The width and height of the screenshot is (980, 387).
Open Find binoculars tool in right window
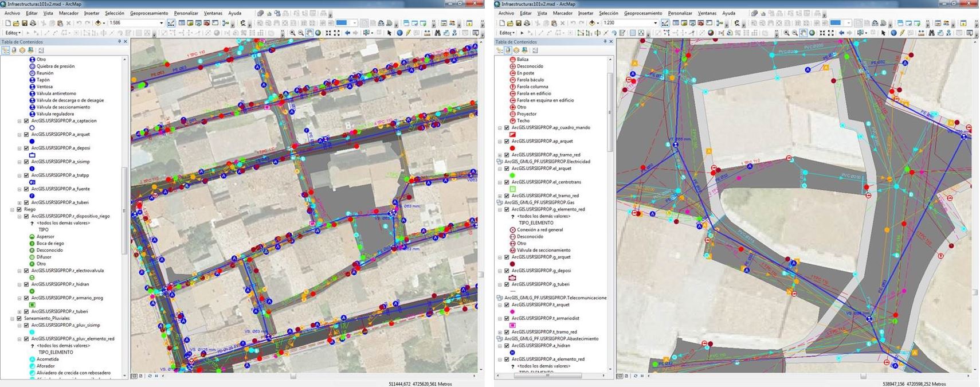pos(931,33)
